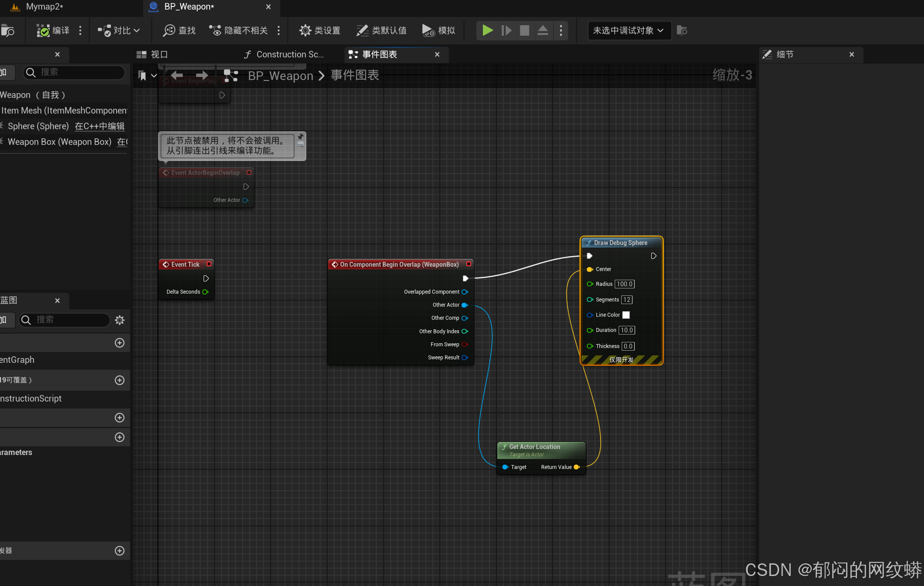
Task: Click BP_Weapon breadcrumb link
Action: [280, 76]
